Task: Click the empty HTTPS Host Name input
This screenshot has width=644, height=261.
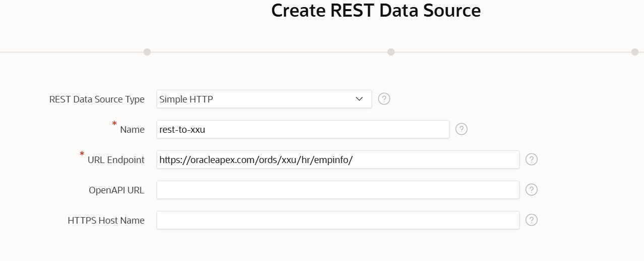Action: pos(338,220)
